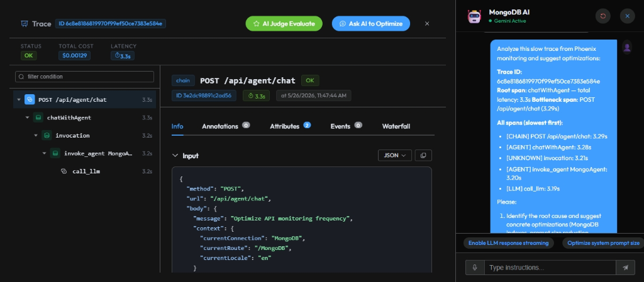644x282 pixels.
Task: Select the invoke_agent MongoAgent span
Action: click(98, 153)
